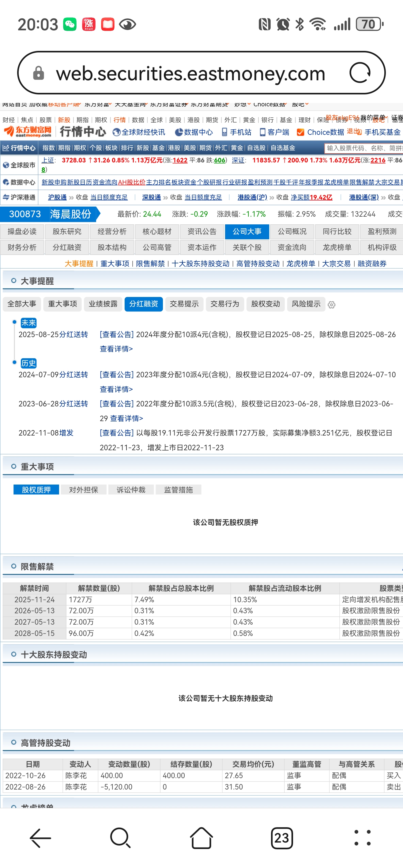Open the 资讯公告 tab
The width and height of the screenshot is (403, 868).
202,231
